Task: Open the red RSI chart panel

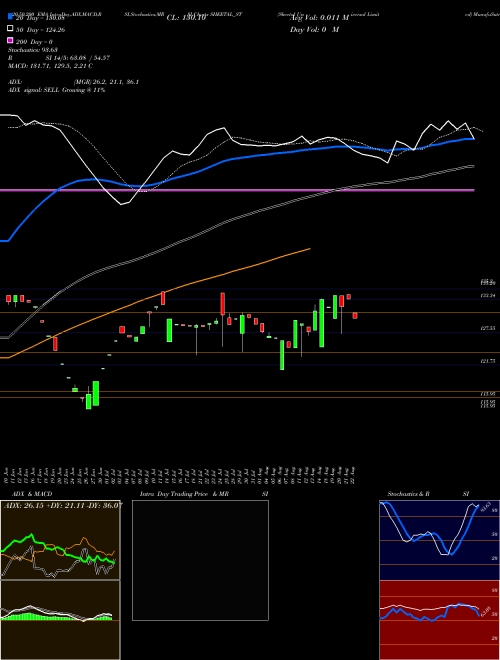Action: [439, 620]
